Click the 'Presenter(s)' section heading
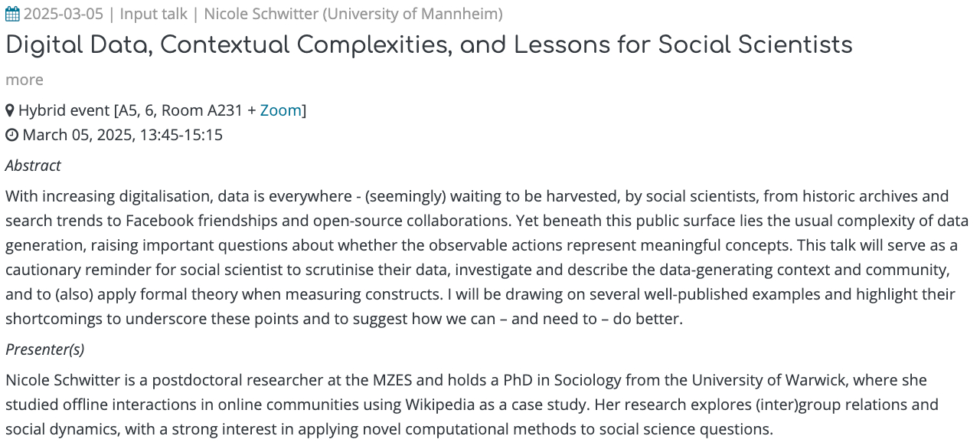The width and height of the screenshot is (980, 446). point(44,349)
